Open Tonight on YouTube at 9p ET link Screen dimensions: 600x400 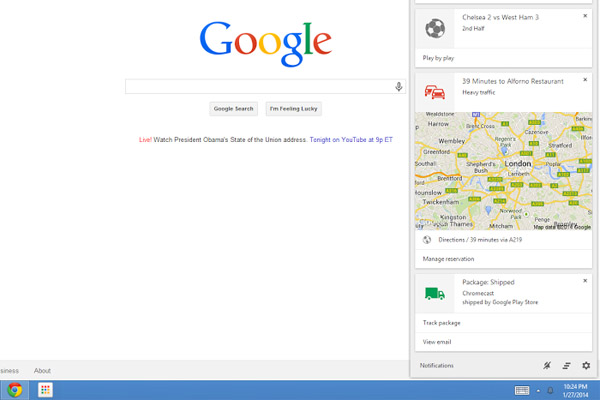point(351,140)
